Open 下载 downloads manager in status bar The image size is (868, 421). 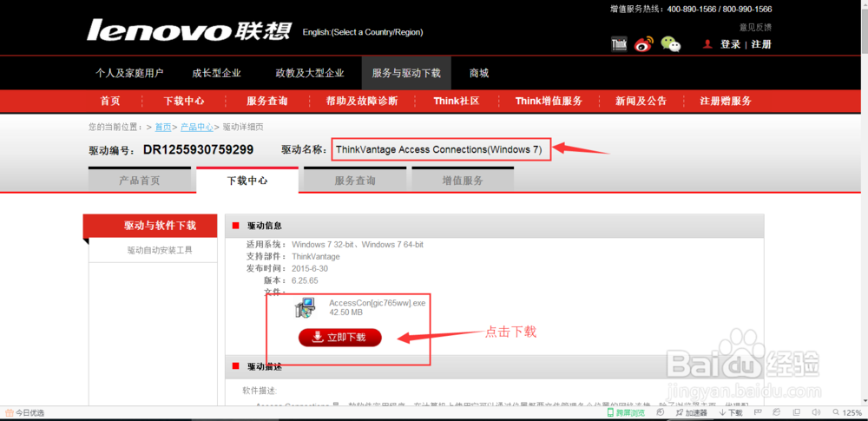(731, 412)
